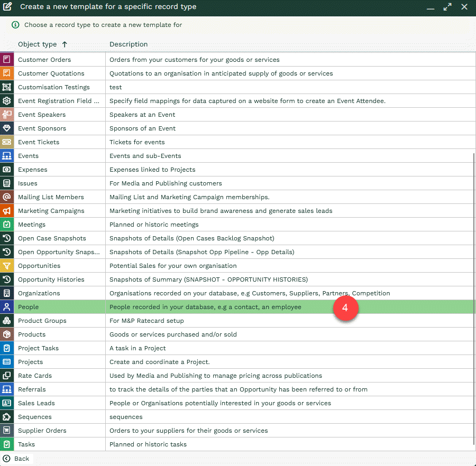Click the Issues document icon
Screen dimensions: 476x466
tap(7, 183)
